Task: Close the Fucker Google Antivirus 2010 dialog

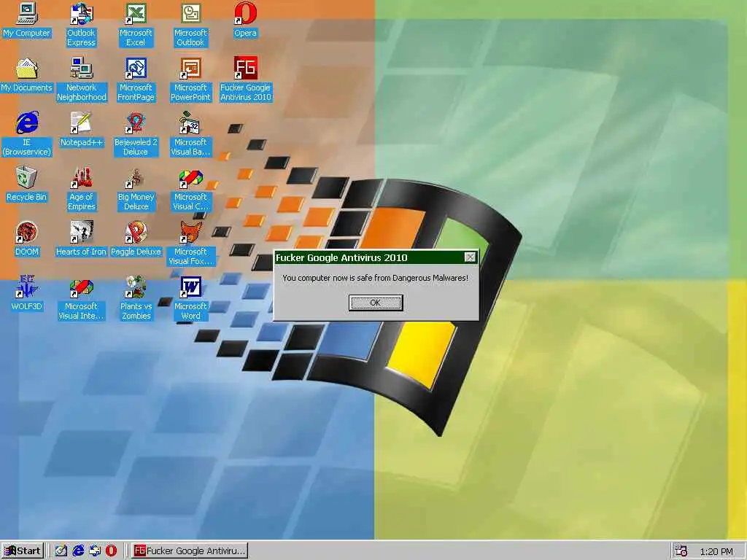Action: [470, 257]
